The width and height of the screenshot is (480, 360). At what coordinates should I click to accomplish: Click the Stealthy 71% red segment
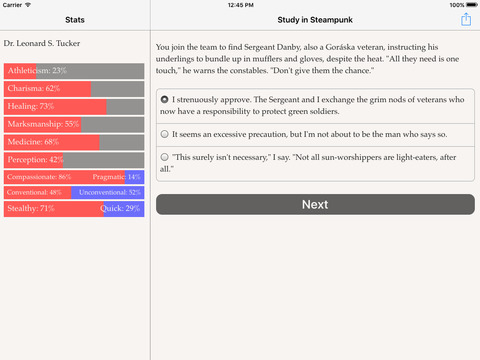click(54, 209)
